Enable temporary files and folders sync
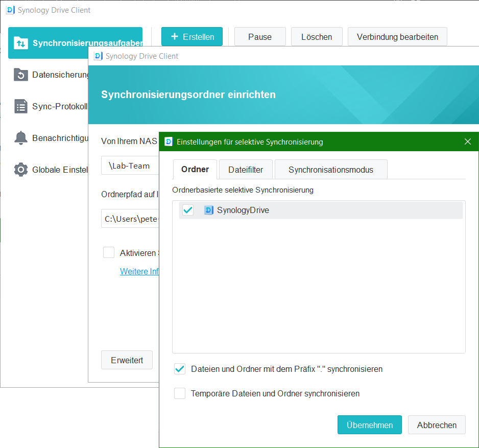The width and height of the screenshot is (479, 448). coord(180,393)
